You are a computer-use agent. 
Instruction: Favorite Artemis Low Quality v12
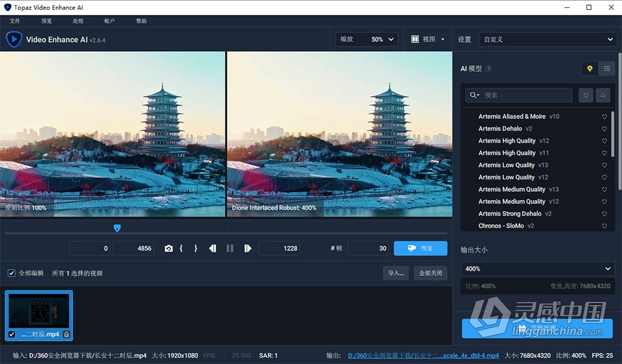[604, 177]
